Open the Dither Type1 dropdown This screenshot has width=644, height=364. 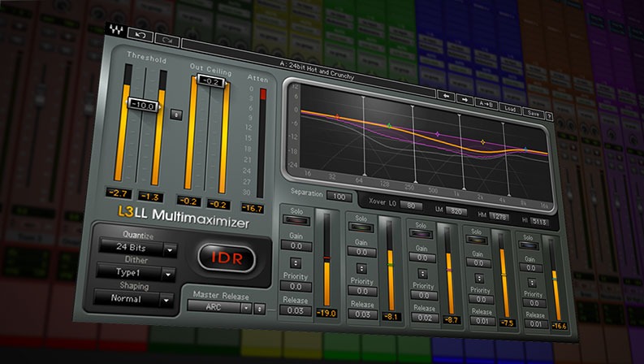tap(136, 273)
